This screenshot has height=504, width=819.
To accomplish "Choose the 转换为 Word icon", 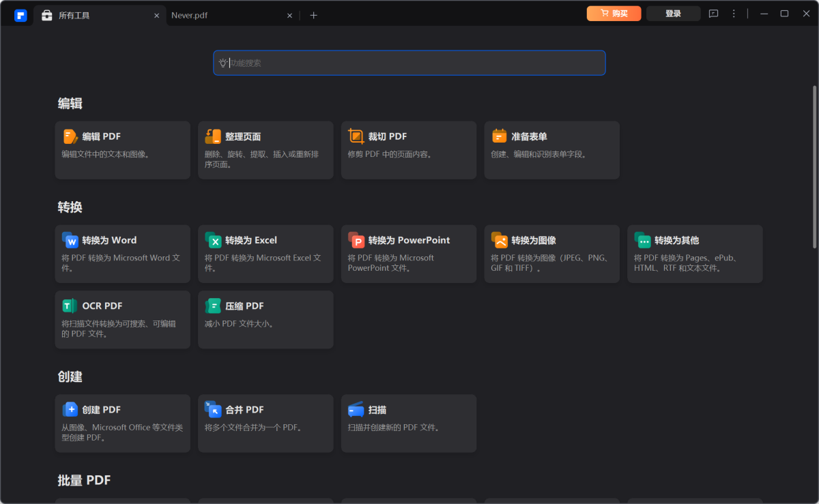I will coord(70,240).
